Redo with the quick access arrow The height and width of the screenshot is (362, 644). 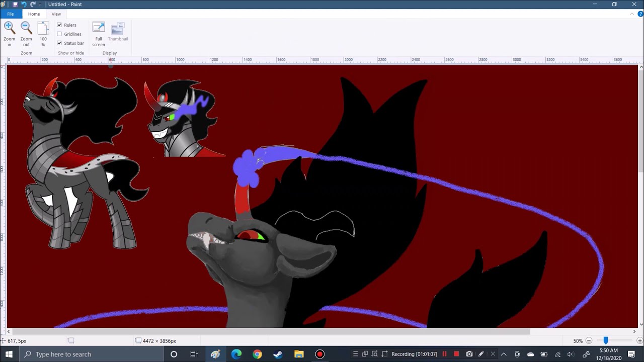(33, 4)
